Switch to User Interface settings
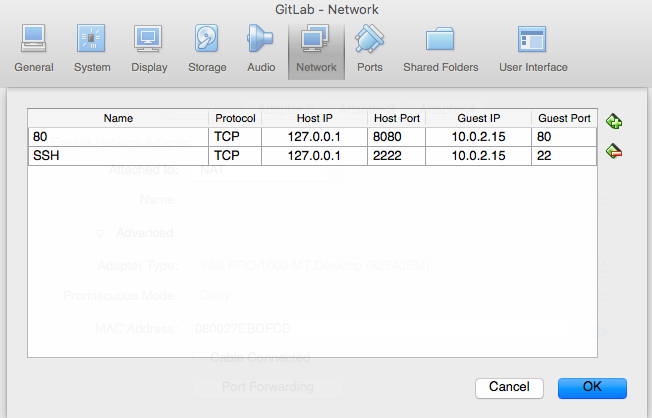 (532, 49)
